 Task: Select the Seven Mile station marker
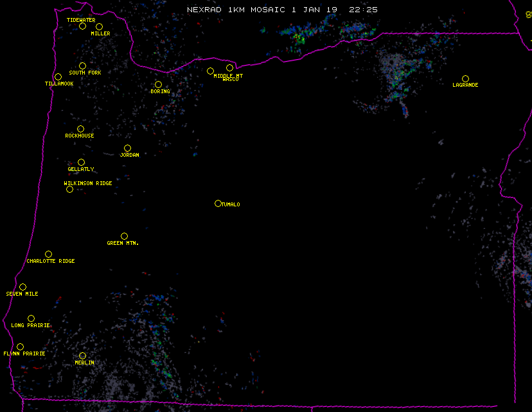[x=22, y=287]
